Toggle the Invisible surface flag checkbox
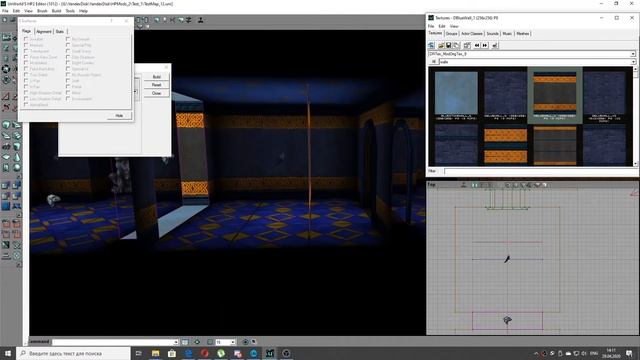The width and height of the screenshot is (640, 360). pos(26,39)
